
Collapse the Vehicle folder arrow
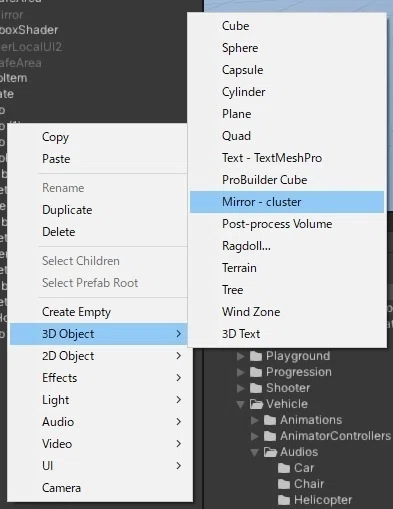pos(240,404)
